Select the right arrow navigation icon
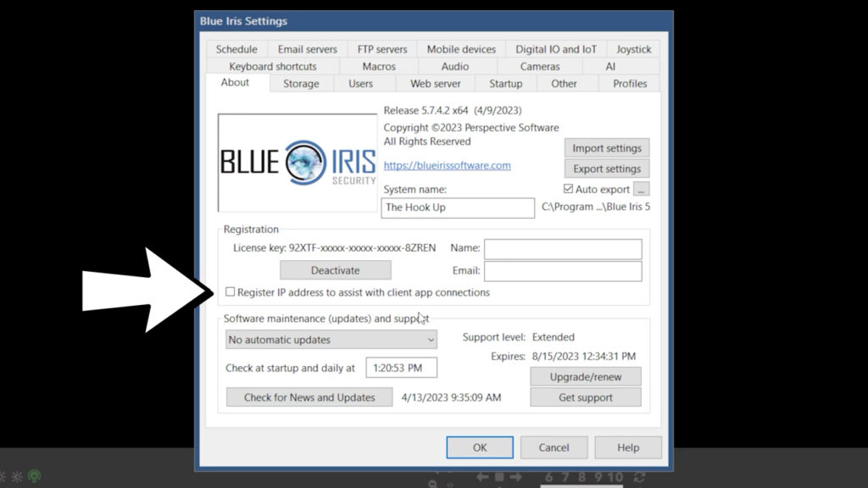This screenshot has width=868, height=488. (x=515, y=477)
